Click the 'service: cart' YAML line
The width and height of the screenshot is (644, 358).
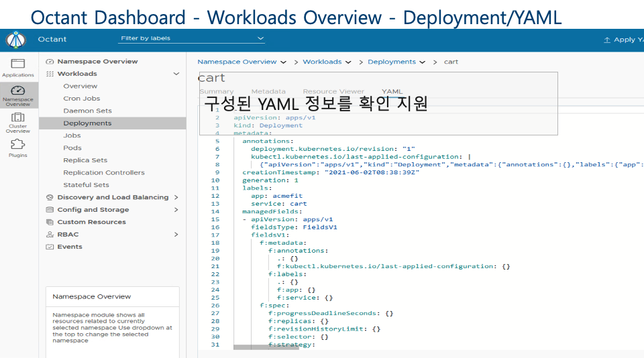(x=279, y=204)
